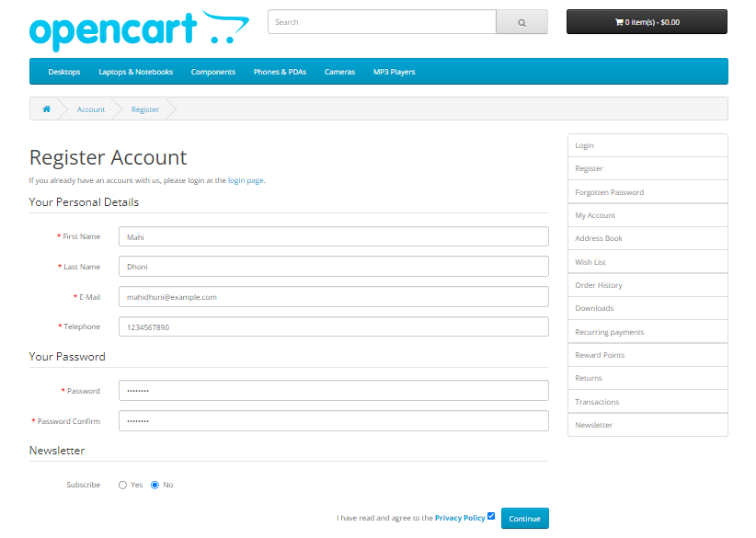The image size is (756, 538).
Task: Select Wish List from the sidebar
Action: coord(590,262)
